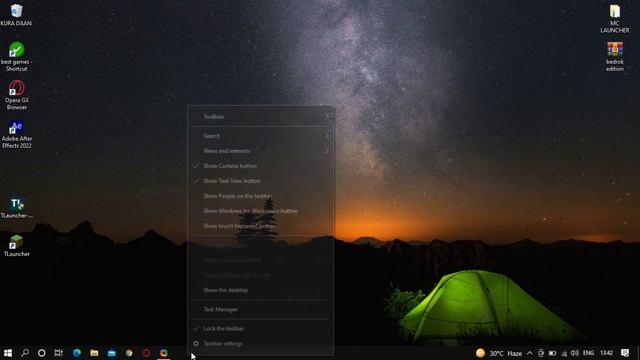Open Task Manager from context menu
Screen dimensions: 640x360
pos(260,309)
